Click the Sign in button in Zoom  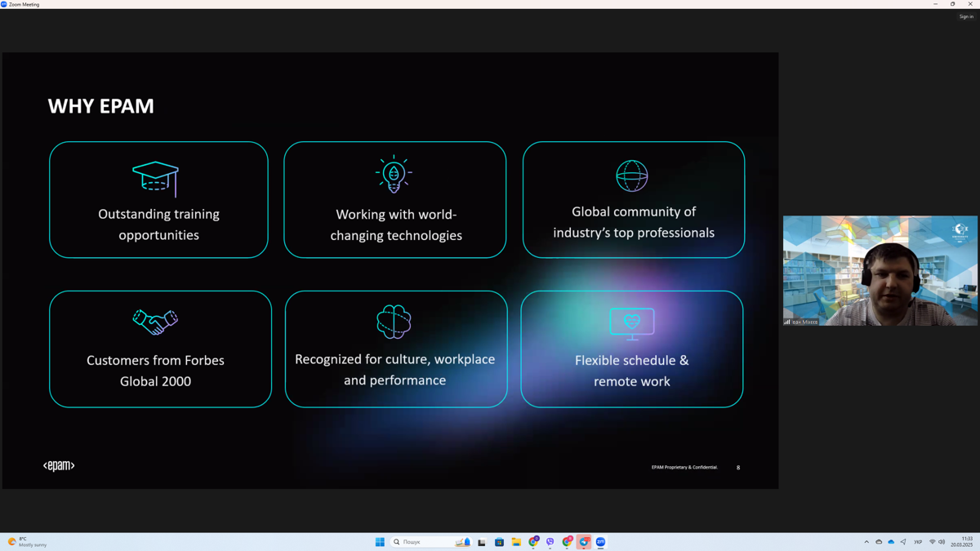click(x=966, y=16)
